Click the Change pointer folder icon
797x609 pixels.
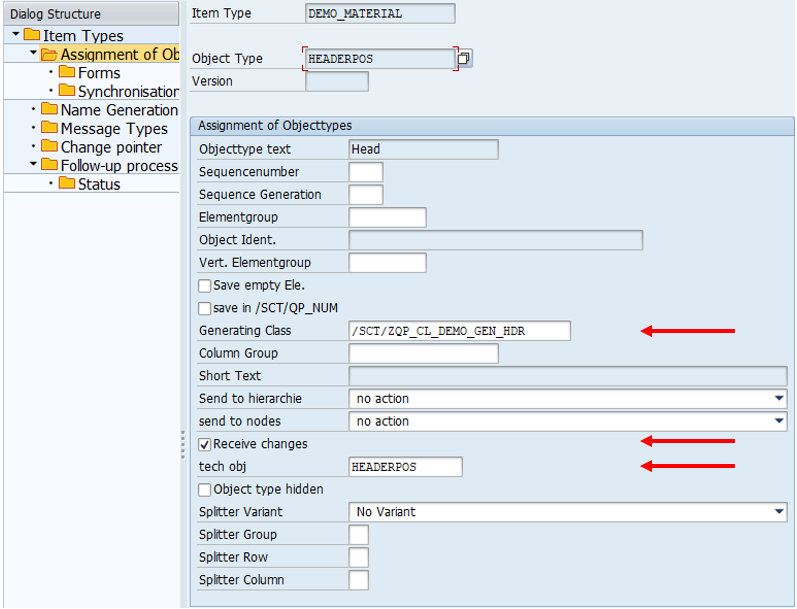pyautogui.click(x=49, y=147)
